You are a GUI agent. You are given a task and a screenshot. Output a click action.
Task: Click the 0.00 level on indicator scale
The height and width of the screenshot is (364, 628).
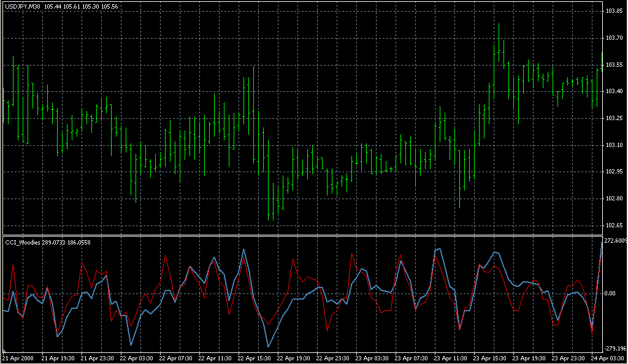pyautogui.click(x=611, y=294)
